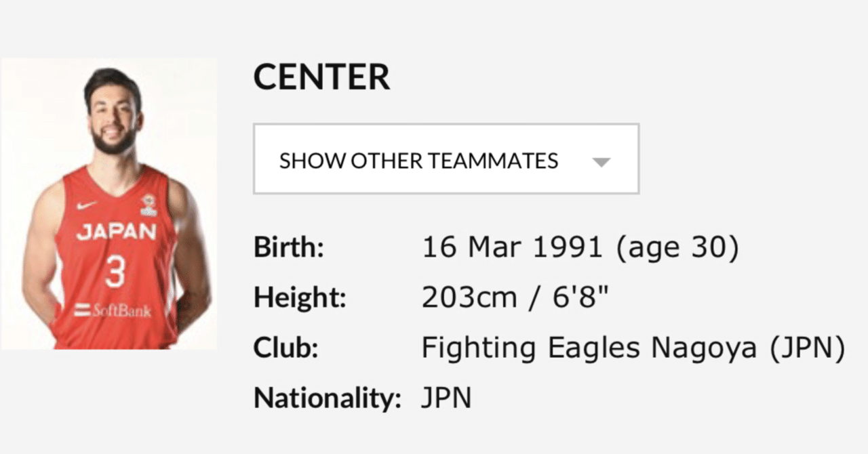This screenshot has height=454, width=868.
Task: Click the jersey number 3
Action: tap(115, 271)
